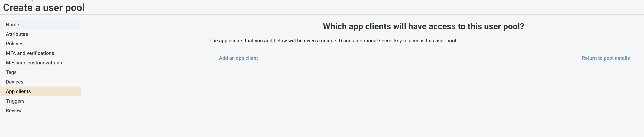Navigate to Message customizations

coord(34,63)
